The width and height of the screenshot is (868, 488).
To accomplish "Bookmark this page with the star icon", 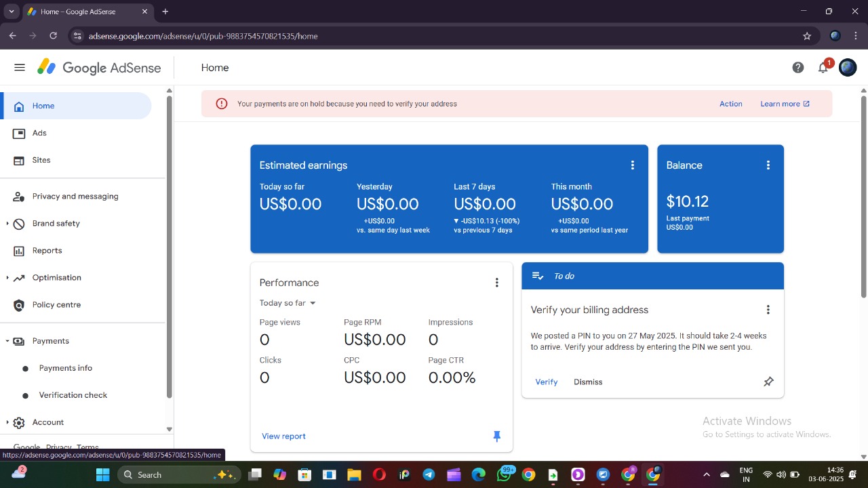I will pos(807,36).
